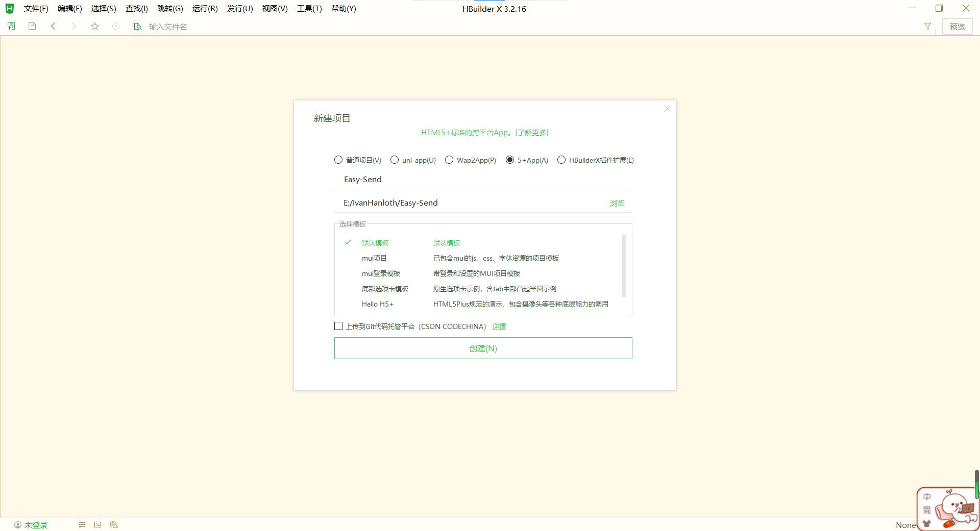Open the 文件(F) menu
This screenshot has width=980, height=531.
pyautogui.click(x=36, y=9)
